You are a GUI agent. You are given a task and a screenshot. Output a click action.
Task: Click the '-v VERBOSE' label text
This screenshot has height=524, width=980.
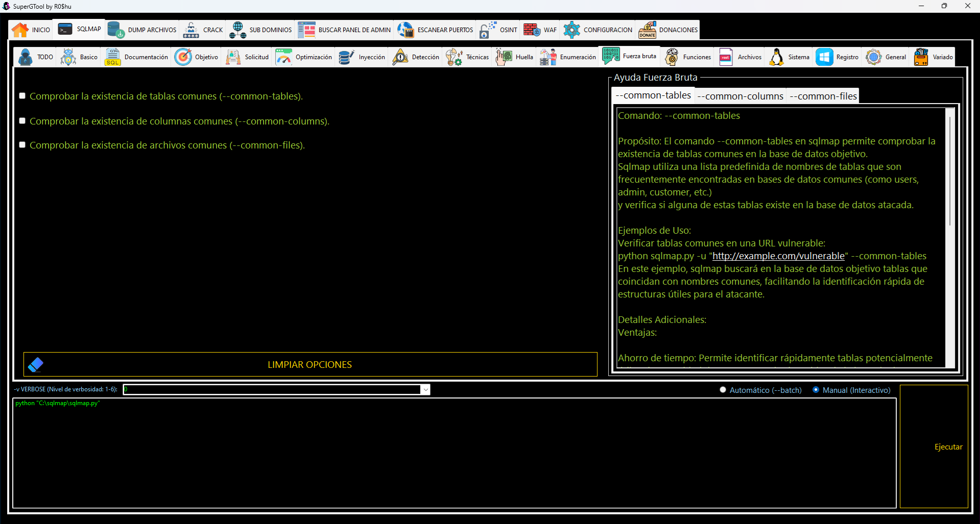click(65, 389)
